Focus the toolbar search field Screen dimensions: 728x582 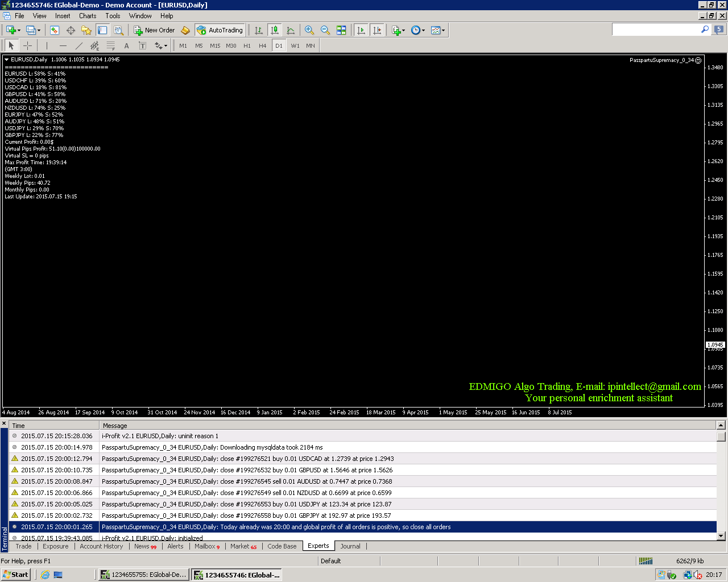(656, 30)
